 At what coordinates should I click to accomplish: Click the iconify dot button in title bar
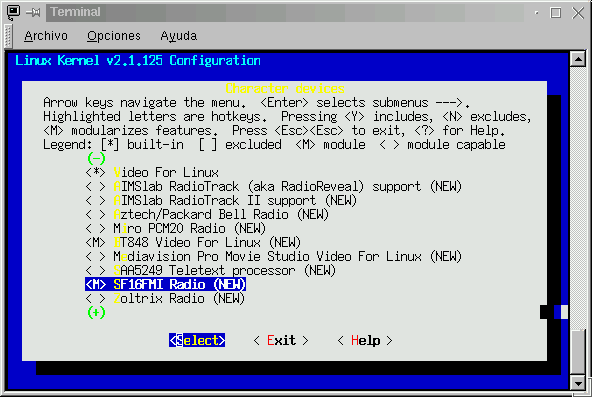click(536, 13)
